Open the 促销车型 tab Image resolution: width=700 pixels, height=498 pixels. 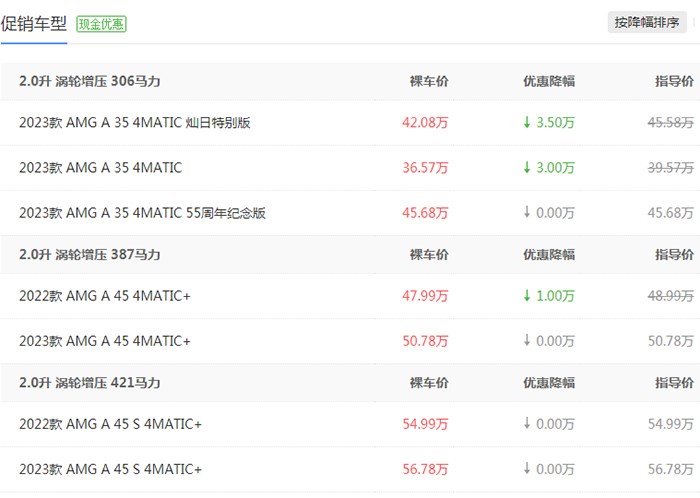pos(34,24)
